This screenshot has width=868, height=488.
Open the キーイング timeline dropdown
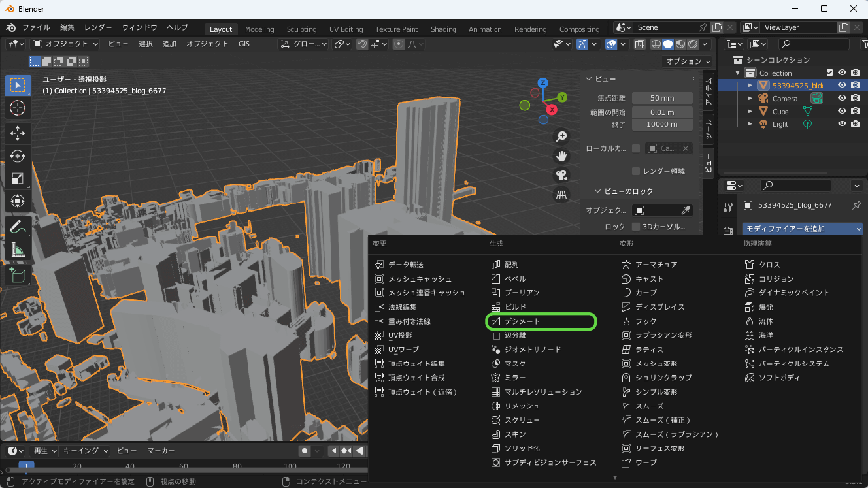86,451
